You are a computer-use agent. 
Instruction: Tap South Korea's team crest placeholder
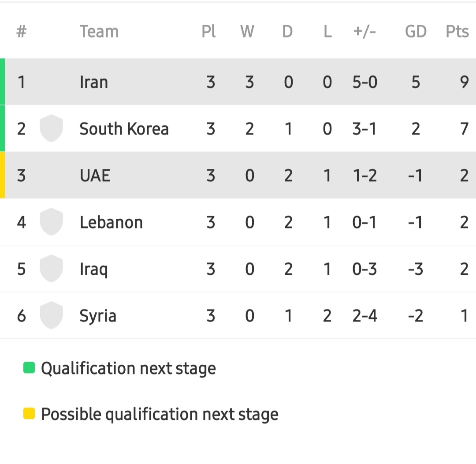(51, 128)
